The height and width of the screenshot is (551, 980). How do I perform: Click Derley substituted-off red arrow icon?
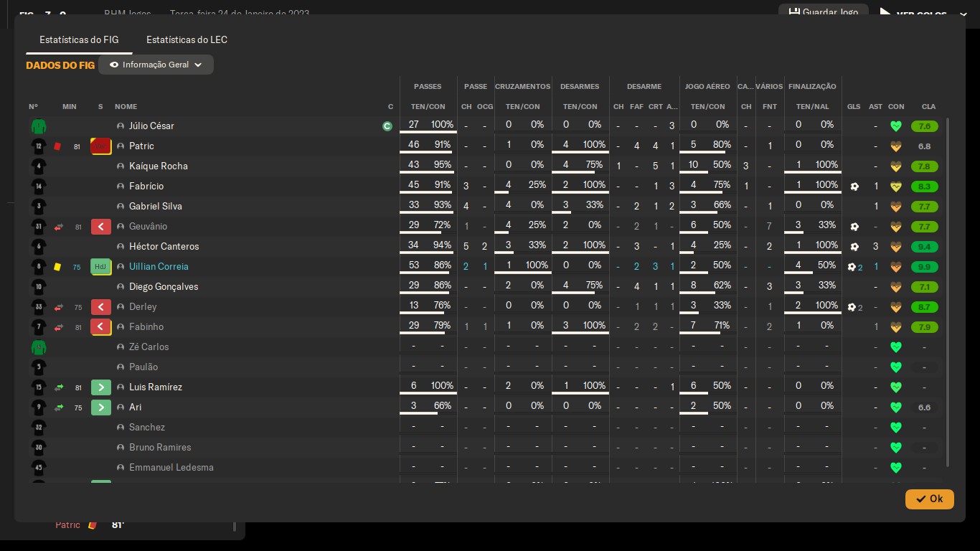(x=59, y=307)
